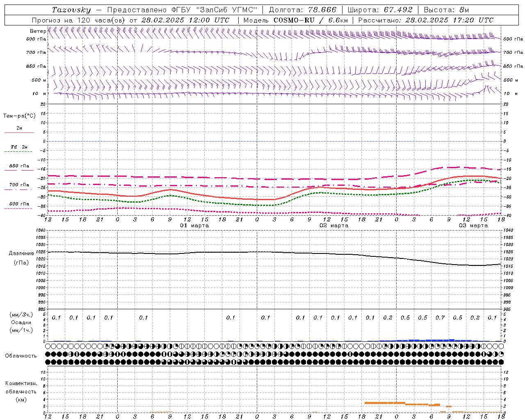Click the '02 марта' date label
Viewport: 525px width, 420px height.
pyautogui.click(x=334, y=226)
